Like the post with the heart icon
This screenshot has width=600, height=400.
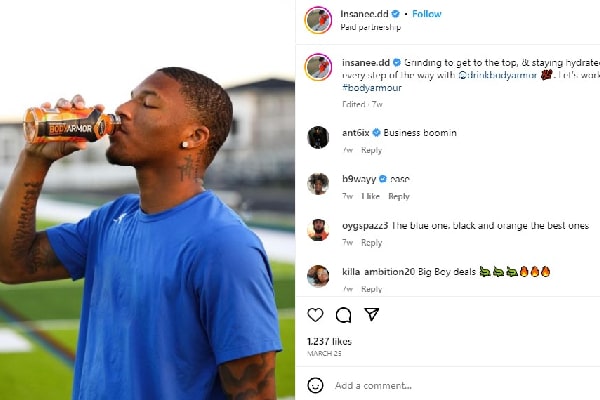[x=315, y=315]
